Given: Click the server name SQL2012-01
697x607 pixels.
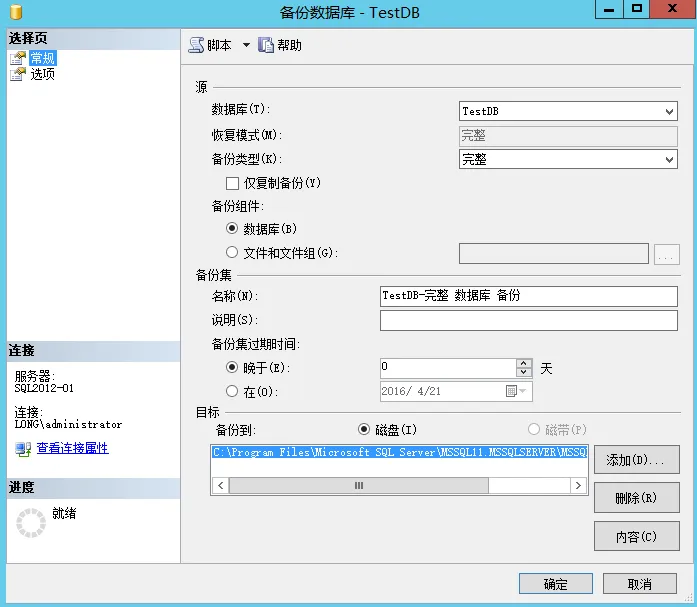Looking at the screenshot, I should 44,388.
